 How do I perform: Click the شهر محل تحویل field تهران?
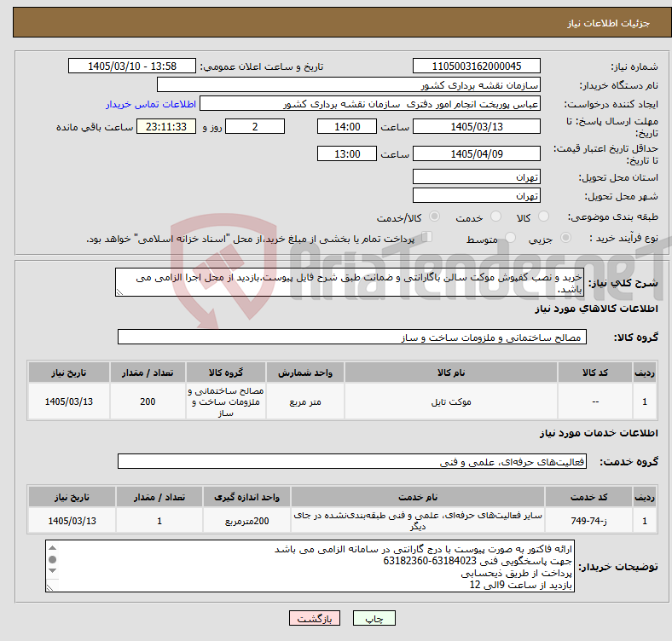point(476,195)
